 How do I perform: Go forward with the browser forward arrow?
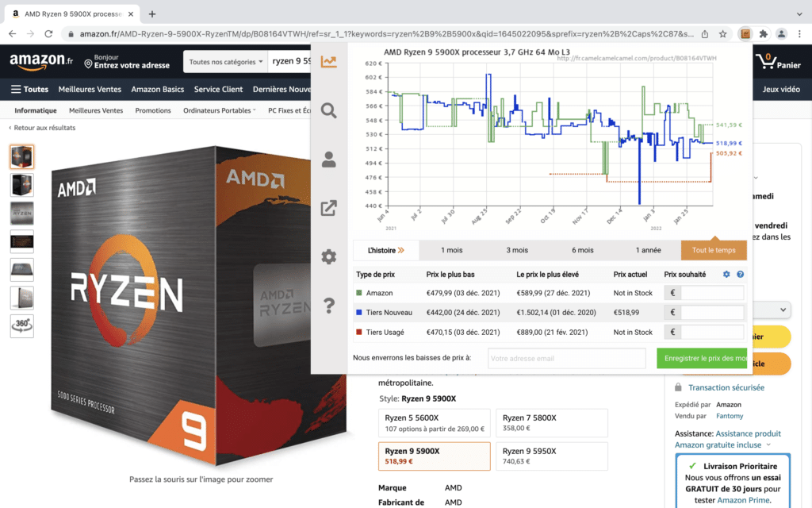click(31, 34)
